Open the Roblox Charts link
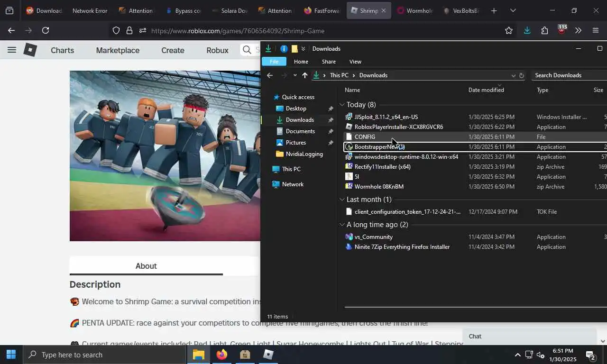This screenshot has width=607, height=364. (62, 50)
